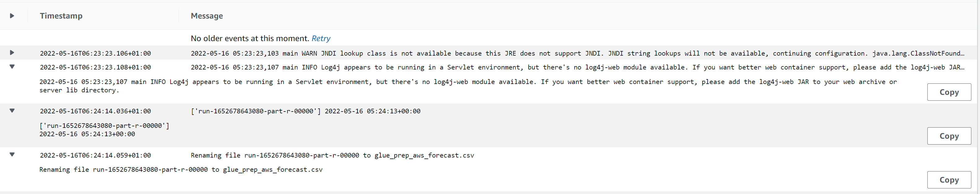This screenshot has width=980, height=194.
Task: Click the "No older events at this moment" text
Action: pyautogui.click(x=250, y=38)
